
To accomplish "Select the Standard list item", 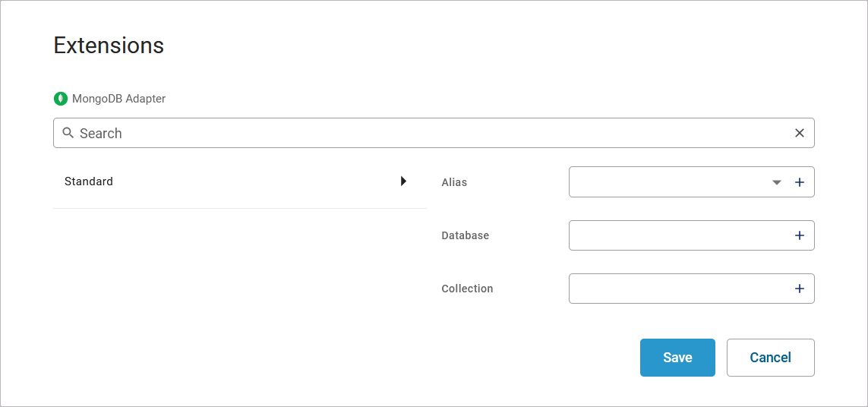I will pos(89,181).
